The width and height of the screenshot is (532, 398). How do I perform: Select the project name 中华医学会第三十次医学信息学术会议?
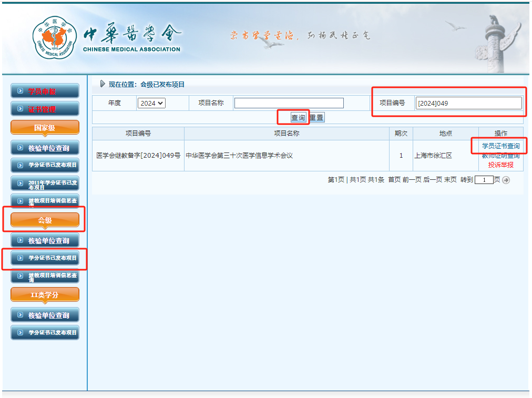point(239,156)
